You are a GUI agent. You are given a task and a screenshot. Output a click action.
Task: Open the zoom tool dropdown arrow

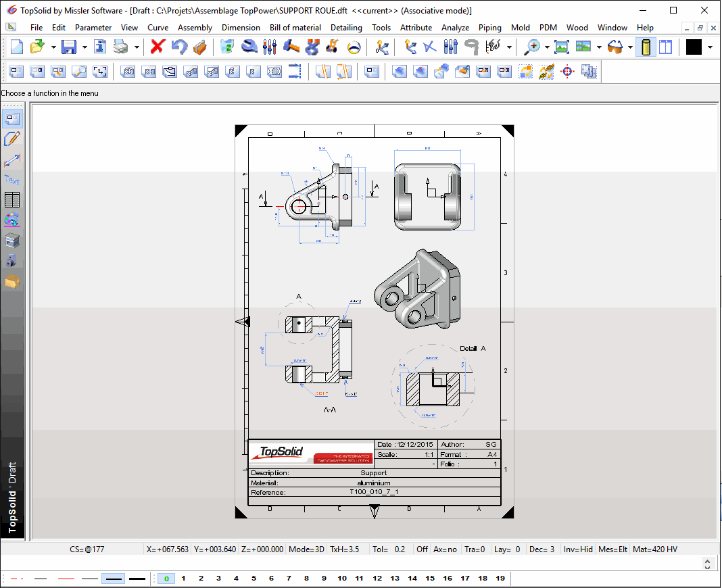(x=547, y=47)
